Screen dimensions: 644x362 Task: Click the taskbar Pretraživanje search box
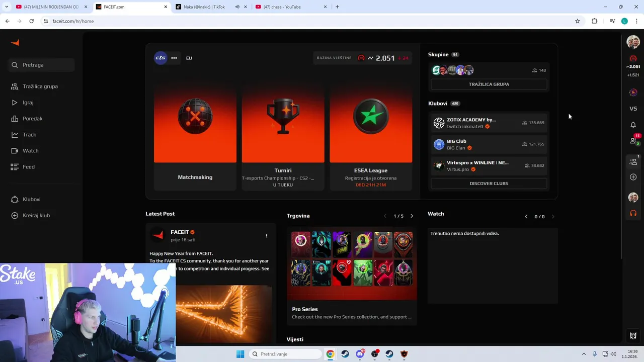point(286,354)
